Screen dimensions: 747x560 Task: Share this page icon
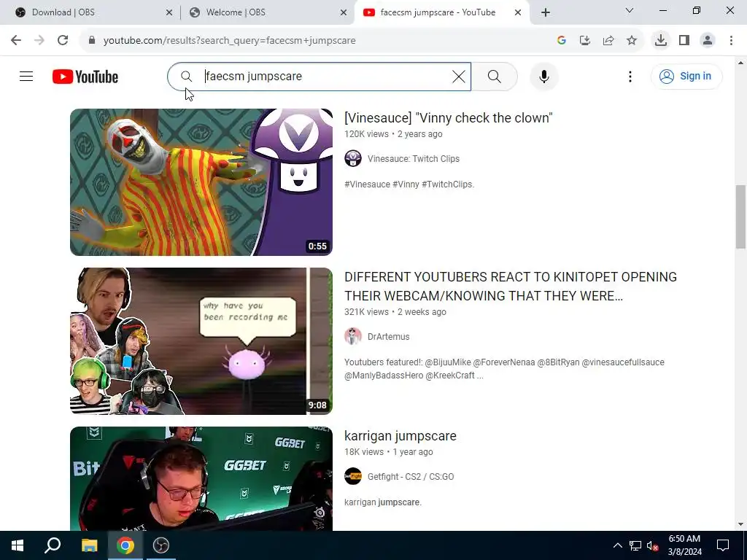pos(608,41)
